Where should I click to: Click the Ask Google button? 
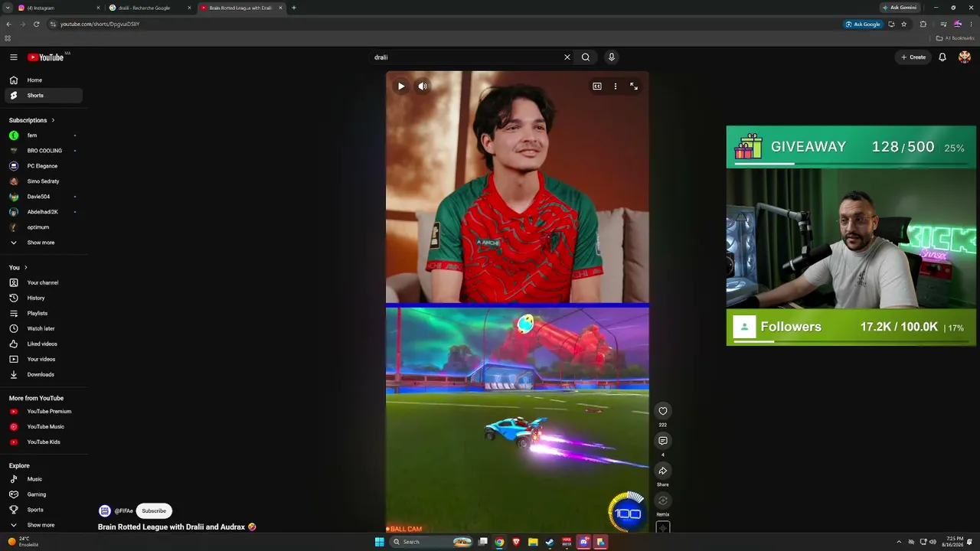point(863,24)
